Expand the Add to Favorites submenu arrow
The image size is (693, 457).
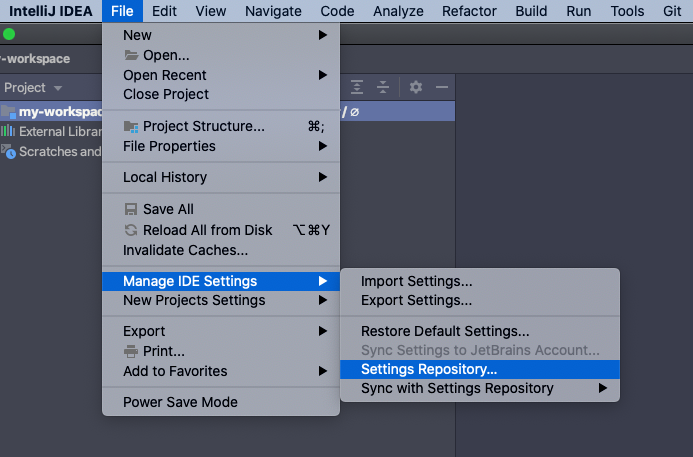tap(323, 371)
